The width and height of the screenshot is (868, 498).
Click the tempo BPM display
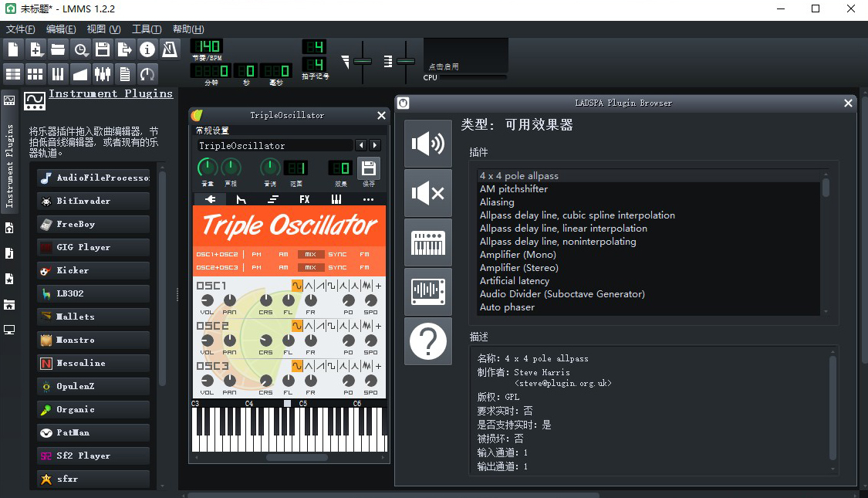(x=207, y=46)
